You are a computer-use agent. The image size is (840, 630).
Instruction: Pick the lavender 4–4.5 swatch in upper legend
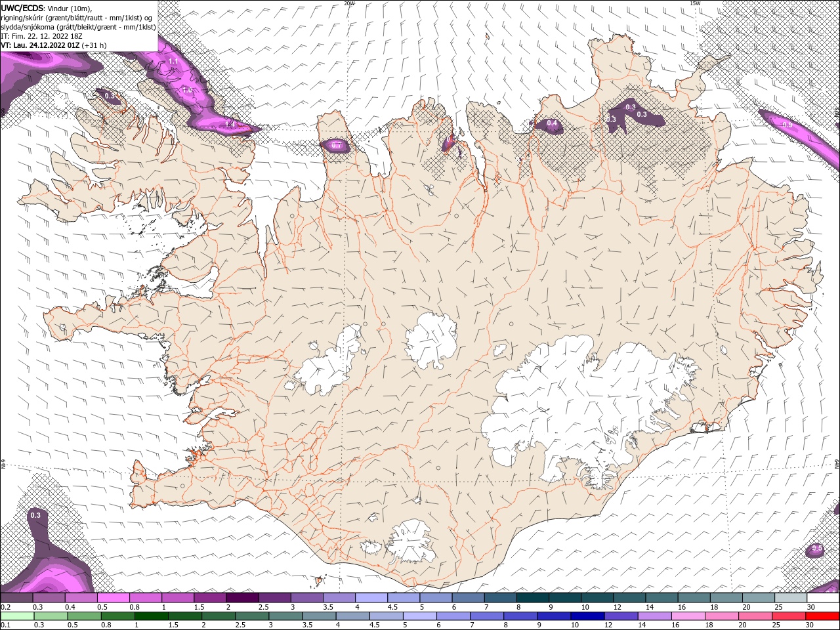[x=371, y=598]
